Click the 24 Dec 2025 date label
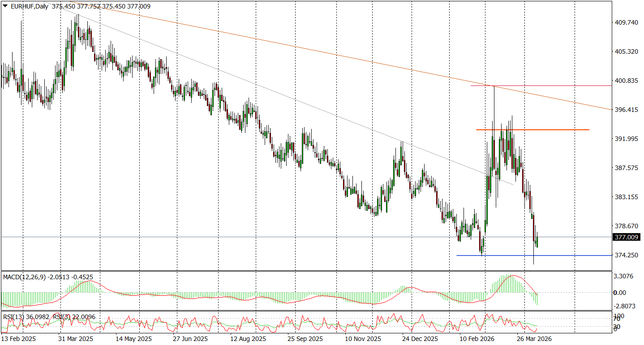 click(420, 339)
